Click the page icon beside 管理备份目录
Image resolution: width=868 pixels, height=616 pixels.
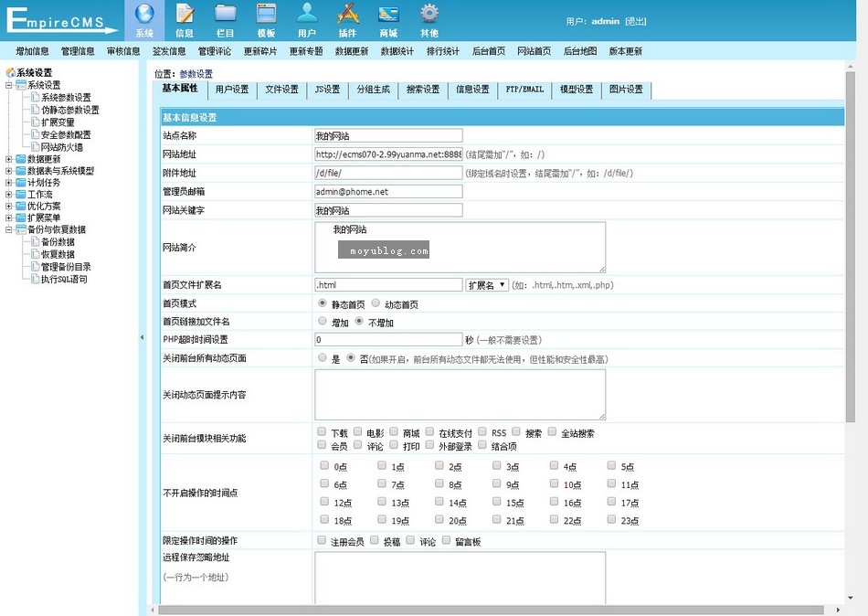pos(36,267)
